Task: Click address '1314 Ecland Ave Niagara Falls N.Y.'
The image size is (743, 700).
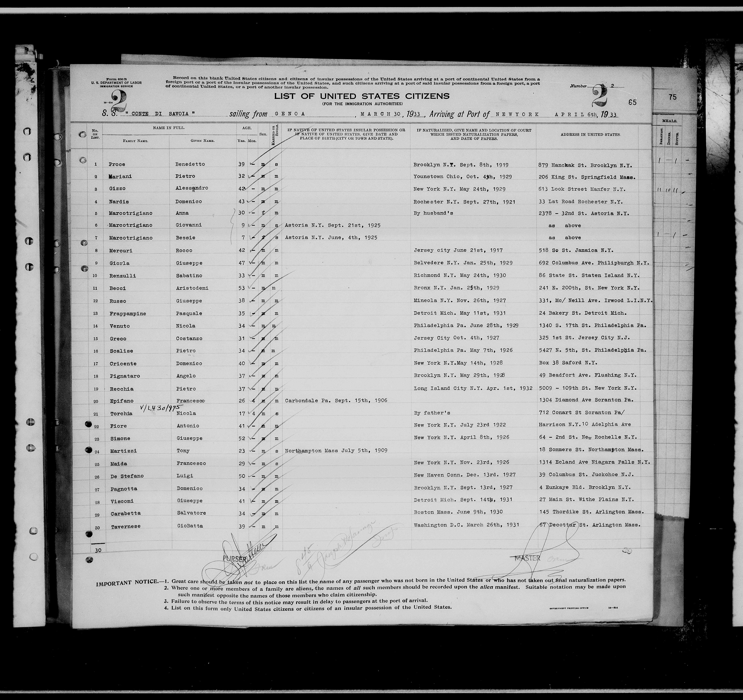Action: [x=594, y=462]
